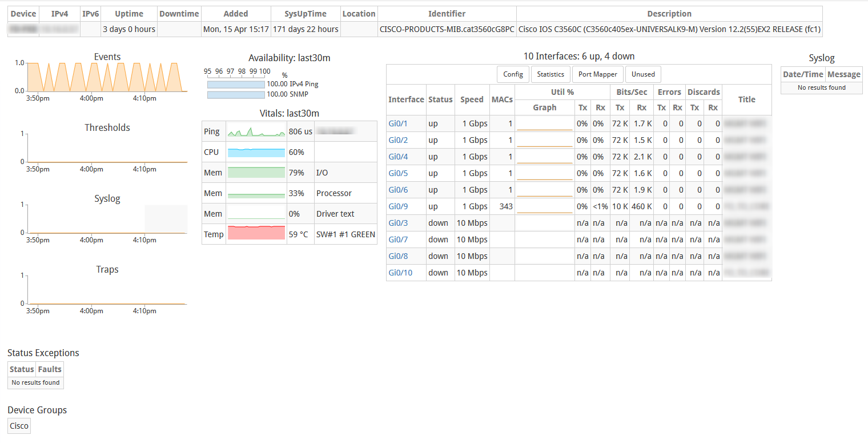Select the 343 MACs value for Gi0/9
The width and height of the screenshot is (868, 443).
[x=505, y=206]
